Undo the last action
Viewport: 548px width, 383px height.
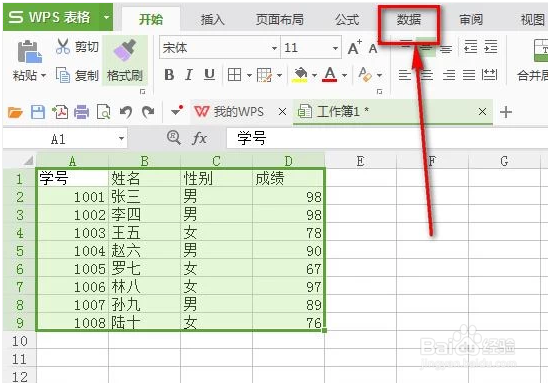(126, 112)
